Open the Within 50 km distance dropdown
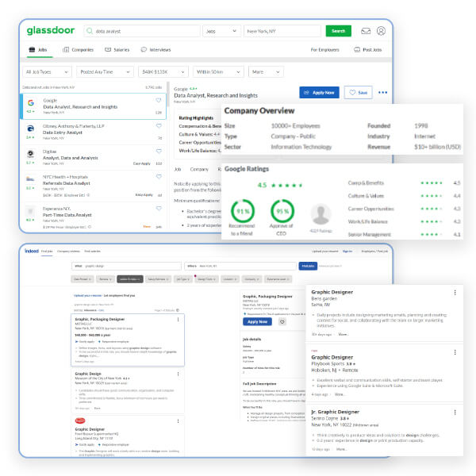 218,72
